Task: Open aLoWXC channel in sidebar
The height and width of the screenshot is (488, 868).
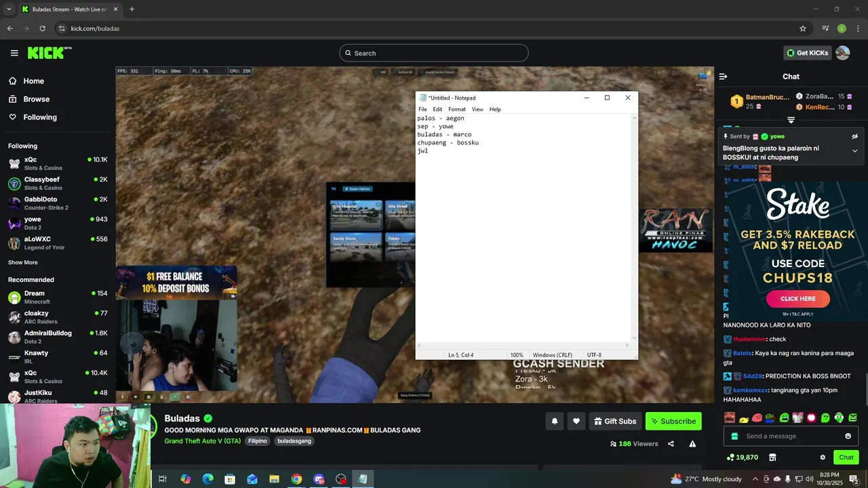Action: point(58,243)
